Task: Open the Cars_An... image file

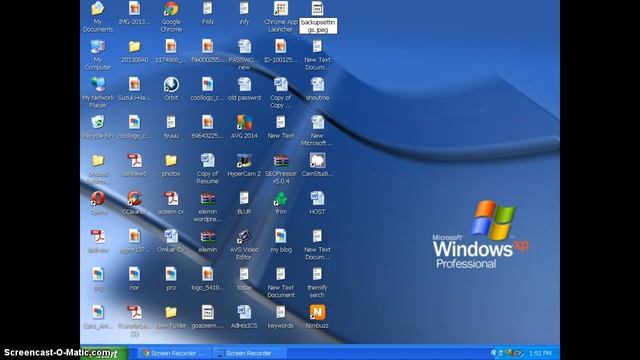Action: point(98,312)
